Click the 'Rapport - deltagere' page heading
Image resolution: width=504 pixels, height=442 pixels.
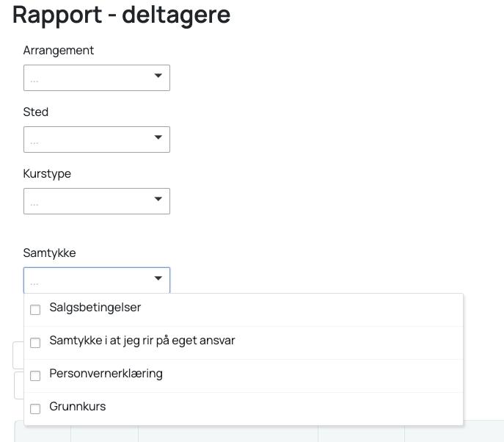(121, 15)
